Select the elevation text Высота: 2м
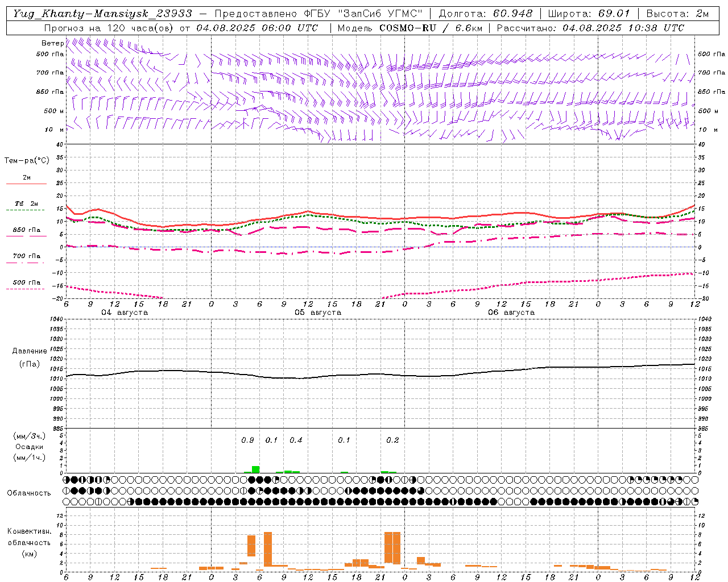Image resolution: width=728 pixels, height=582 pixels. pyautogui.click(x=677, y=14)
